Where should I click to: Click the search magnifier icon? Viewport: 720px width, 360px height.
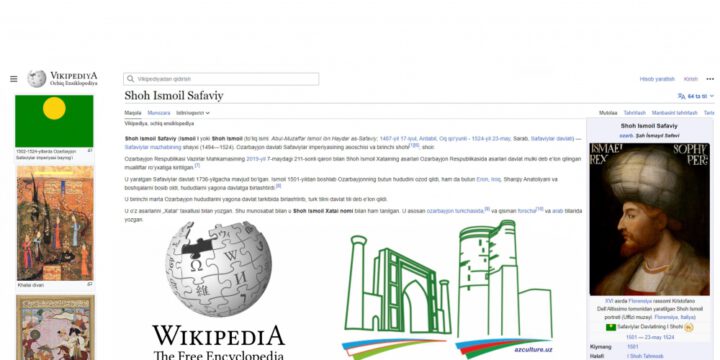click(131, 79)
